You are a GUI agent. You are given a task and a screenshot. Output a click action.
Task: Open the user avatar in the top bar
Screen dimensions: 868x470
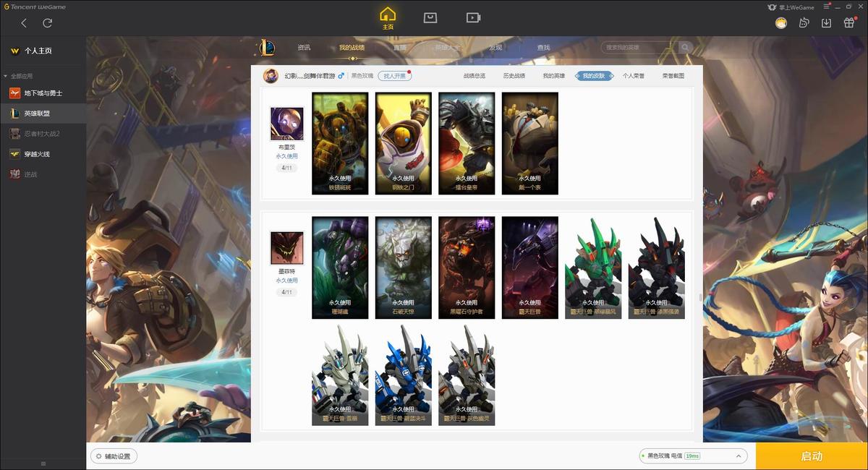(x=781, y=23)
